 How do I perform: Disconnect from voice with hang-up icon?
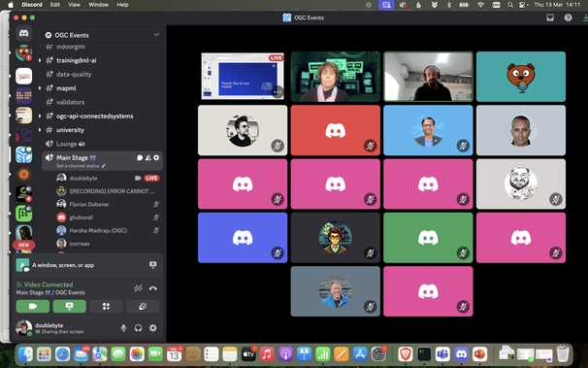pos(152,288)
